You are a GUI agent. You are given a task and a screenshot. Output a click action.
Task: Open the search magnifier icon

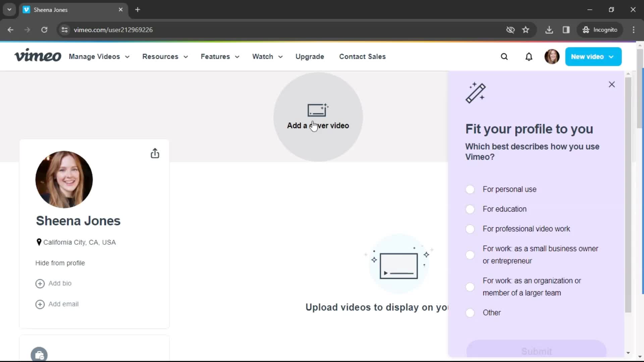(504, 57)
